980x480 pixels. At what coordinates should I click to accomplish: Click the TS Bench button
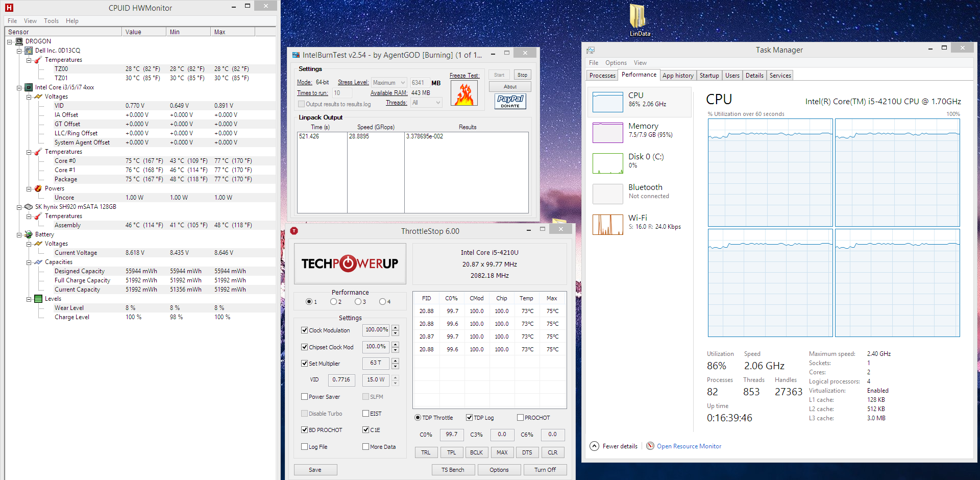[453, 470]
